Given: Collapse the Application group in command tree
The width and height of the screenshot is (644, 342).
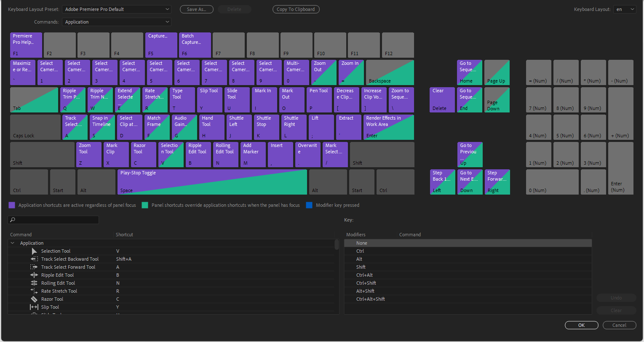Looking at the screenshot, I should [x=13, y=243].
